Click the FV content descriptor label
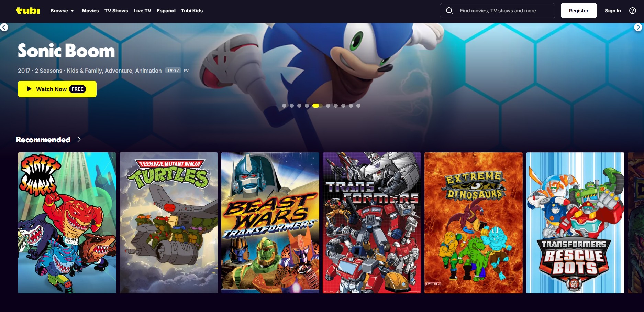 click(186, 71)
